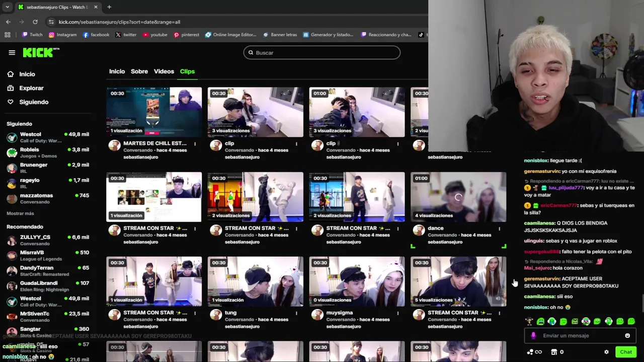Open the facebook bookmark
The height and width of the screenshot is (362, 644).
(x=96, y=35)
